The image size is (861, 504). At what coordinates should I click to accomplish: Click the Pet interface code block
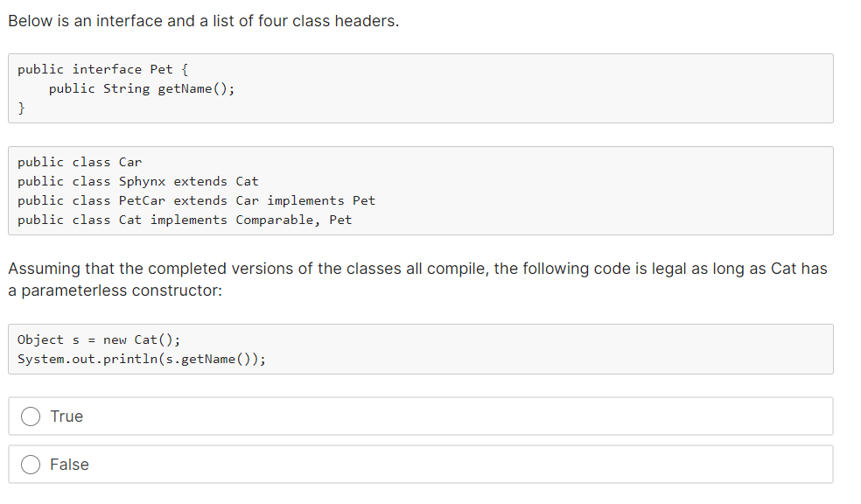click(x=420, y=87)
